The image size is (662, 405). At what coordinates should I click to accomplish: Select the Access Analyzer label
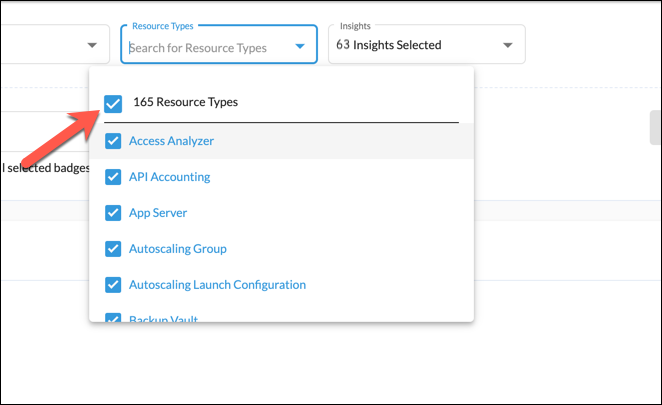171,141
